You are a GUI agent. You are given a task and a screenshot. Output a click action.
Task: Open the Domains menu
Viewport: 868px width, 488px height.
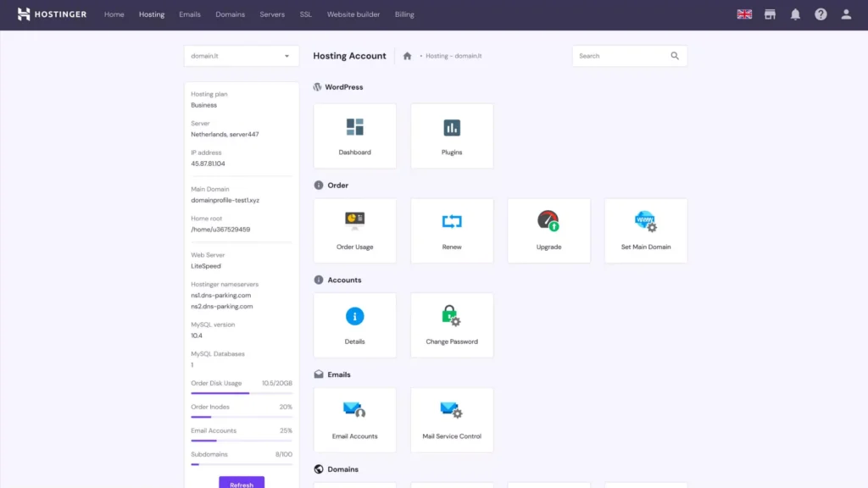coord(231,14)
